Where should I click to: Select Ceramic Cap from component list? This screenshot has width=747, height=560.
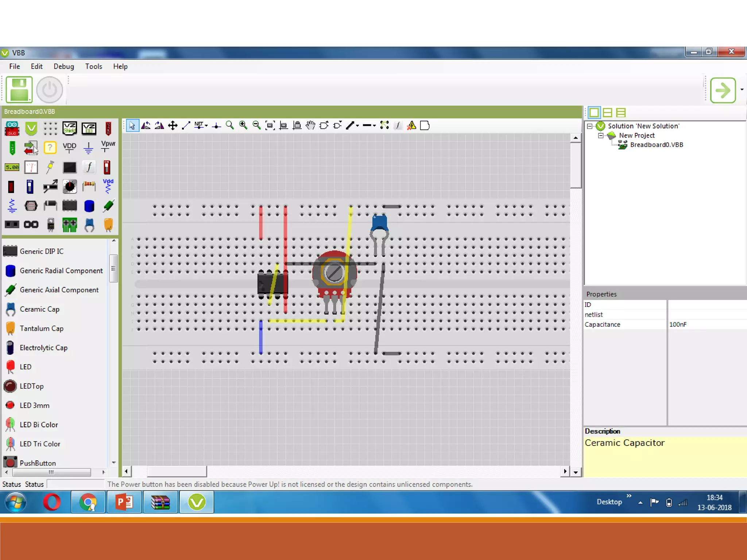39,309
